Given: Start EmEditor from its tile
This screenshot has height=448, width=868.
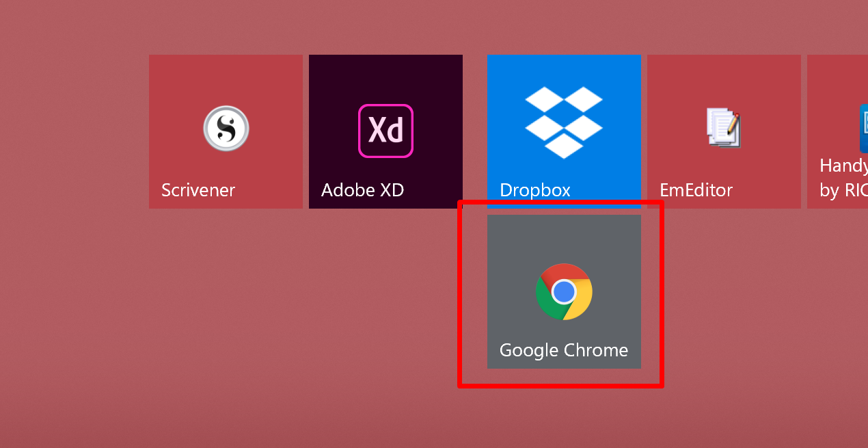Looking at the screenshot, I should click(724, 131).
